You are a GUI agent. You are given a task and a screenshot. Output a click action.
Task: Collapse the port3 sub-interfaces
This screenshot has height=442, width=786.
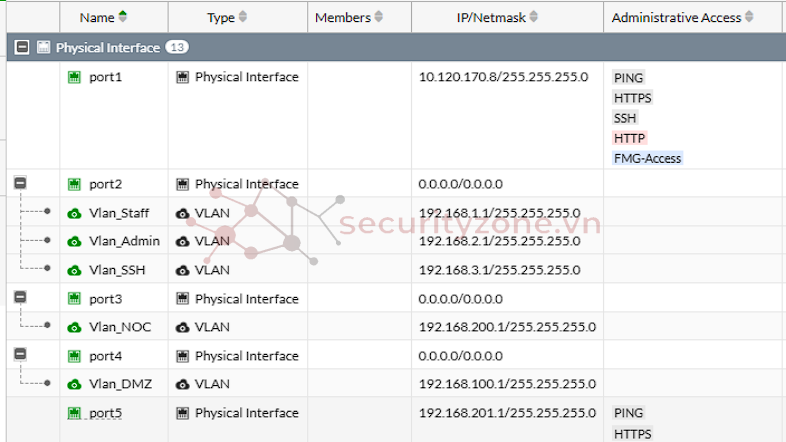pos(20,297)
